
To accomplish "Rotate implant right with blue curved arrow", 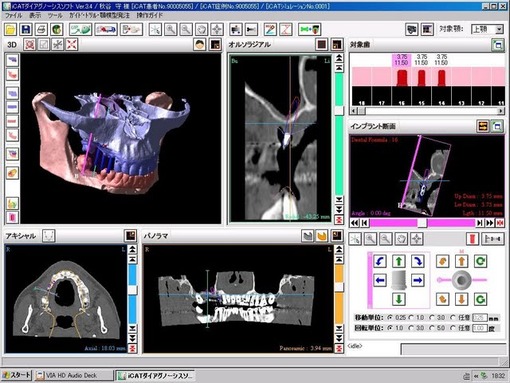I will (417, 261).
